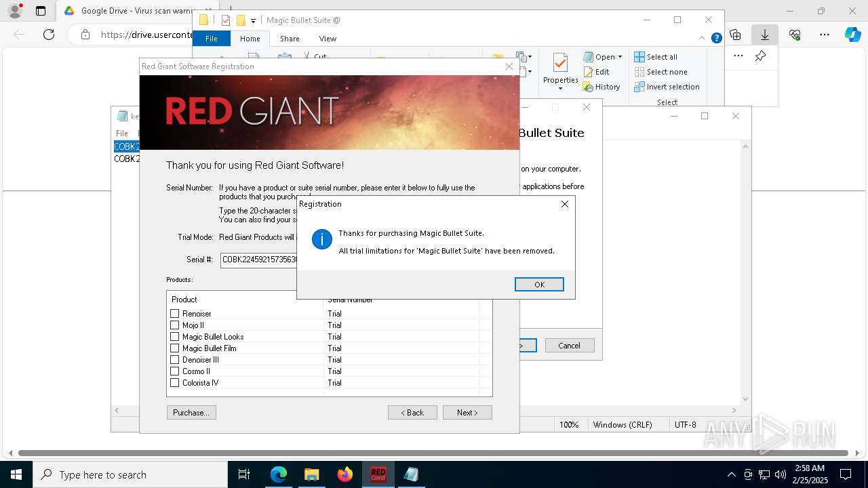
Task: Close the Registration dialog with its X
Action: [565, 204]
